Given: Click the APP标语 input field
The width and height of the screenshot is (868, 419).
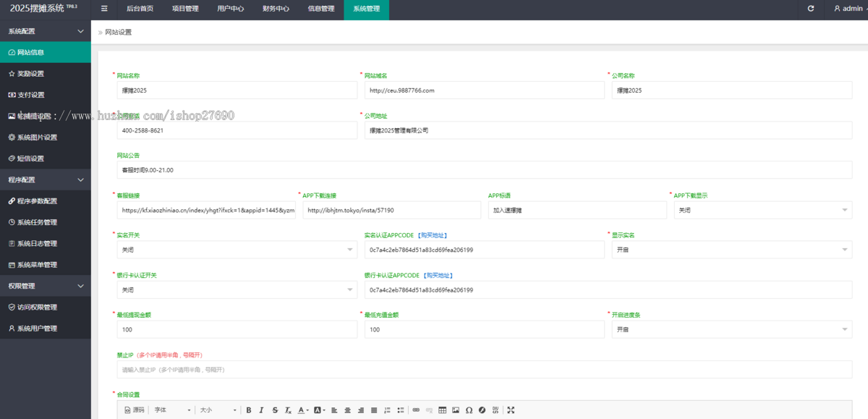Looking at the screenshot, I should pos(577,210).
